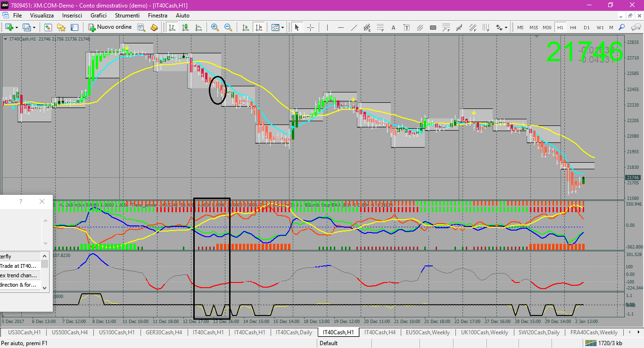644x348 pixels.
Task: Switch timeframe to M30
Action: coord(547,27)
